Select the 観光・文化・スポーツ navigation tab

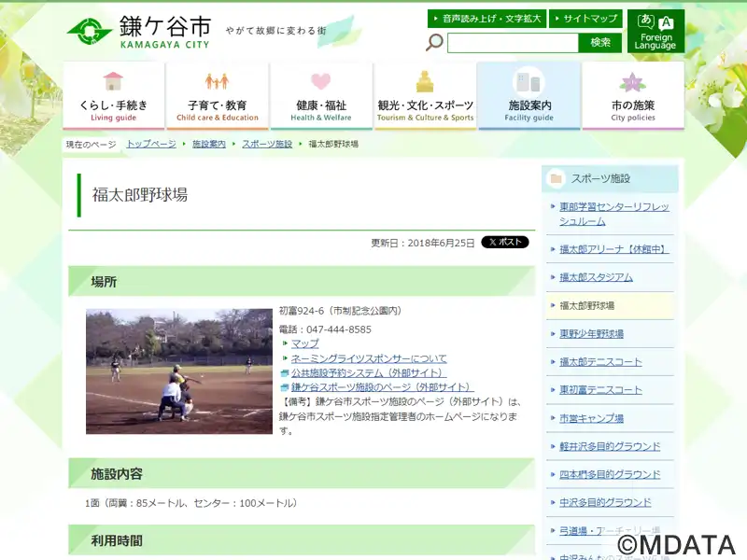click(x=425, y=95)
